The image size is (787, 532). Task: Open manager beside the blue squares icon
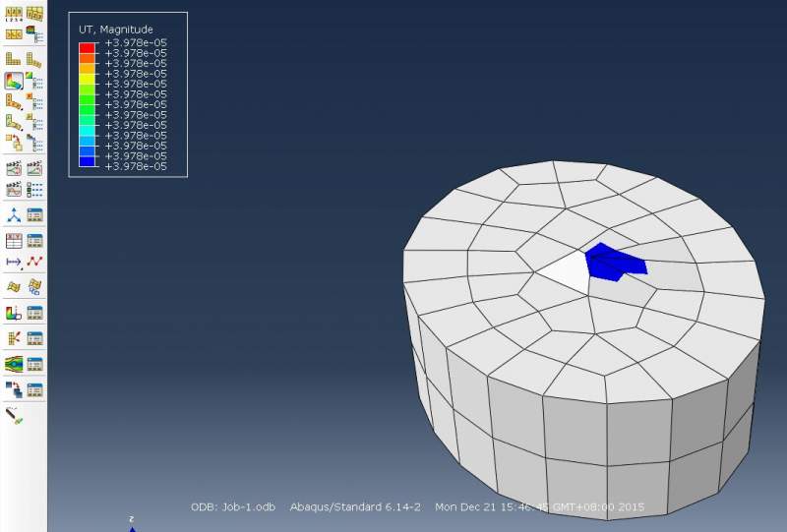[34, 390]
